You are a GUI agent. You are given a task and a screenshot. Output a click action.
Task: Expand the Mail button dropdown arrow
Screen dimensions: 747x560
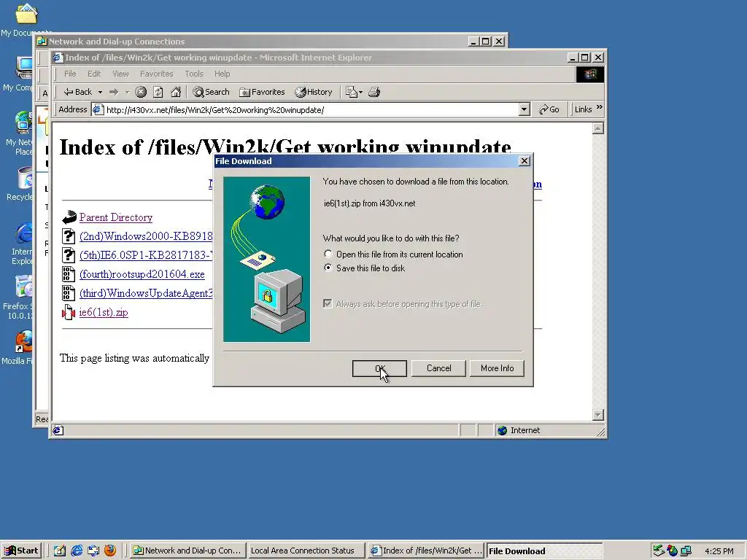coord(360,92)
